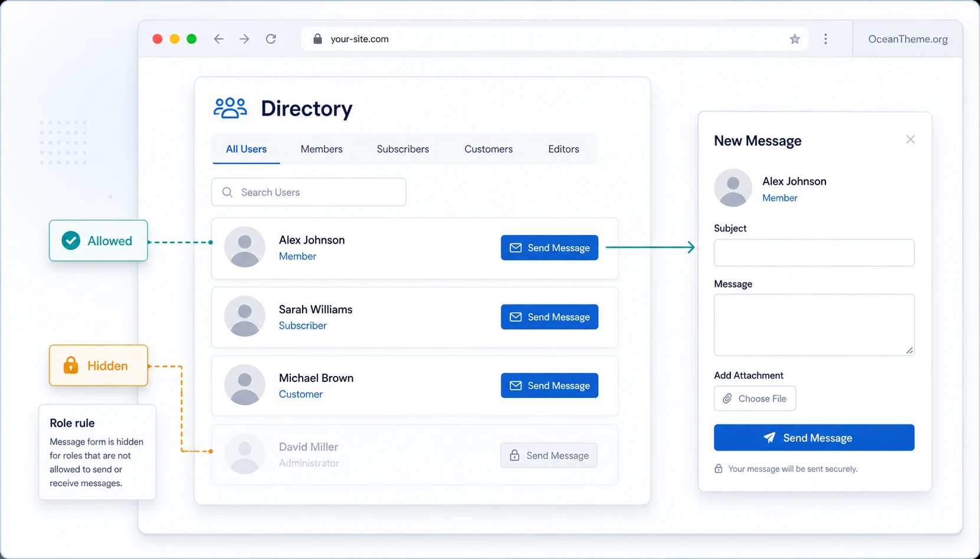
Task: Send Message to Michael Brown
Action: [x=549, y=385]
